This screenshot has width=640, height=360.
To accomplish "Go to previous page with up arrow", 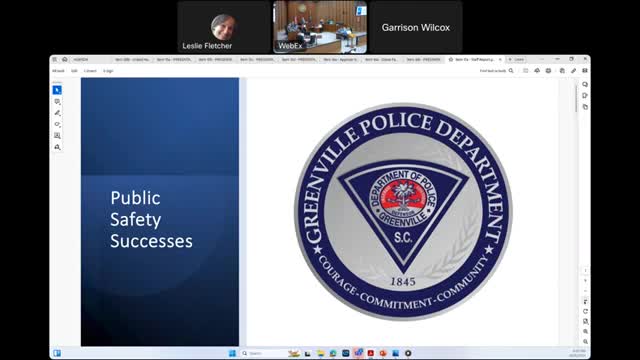I will 585,280.
